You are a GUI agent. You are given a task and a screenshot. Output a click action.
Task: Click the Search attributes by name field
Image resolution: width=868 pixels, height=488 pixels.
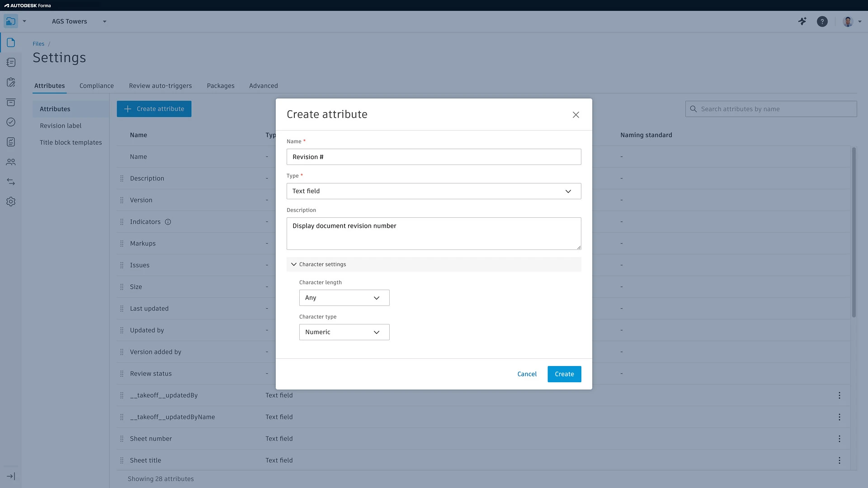point(771,109)
